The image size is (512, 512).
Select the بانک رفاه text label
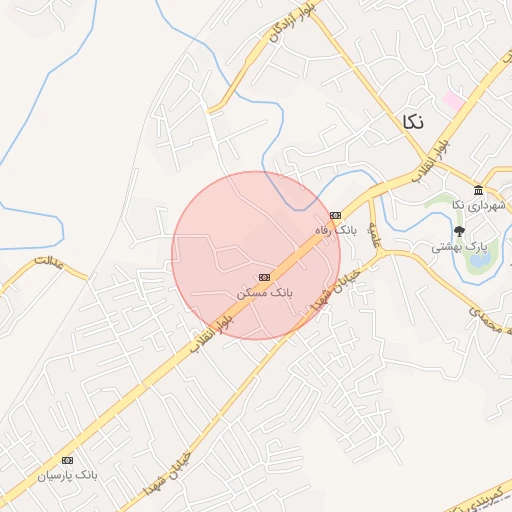pos(336,230)
